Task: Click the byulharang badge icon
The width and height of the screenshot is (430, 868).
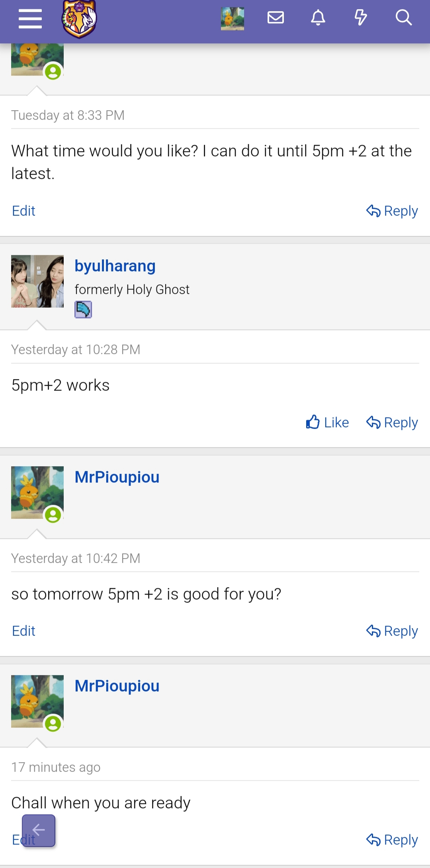Action: tap(83, 309)
